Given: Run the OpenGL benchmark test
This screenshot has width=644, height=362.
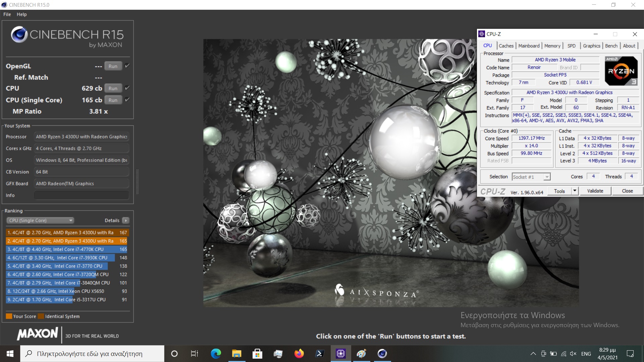Looking at the screenshot, I should pos(113,66).
